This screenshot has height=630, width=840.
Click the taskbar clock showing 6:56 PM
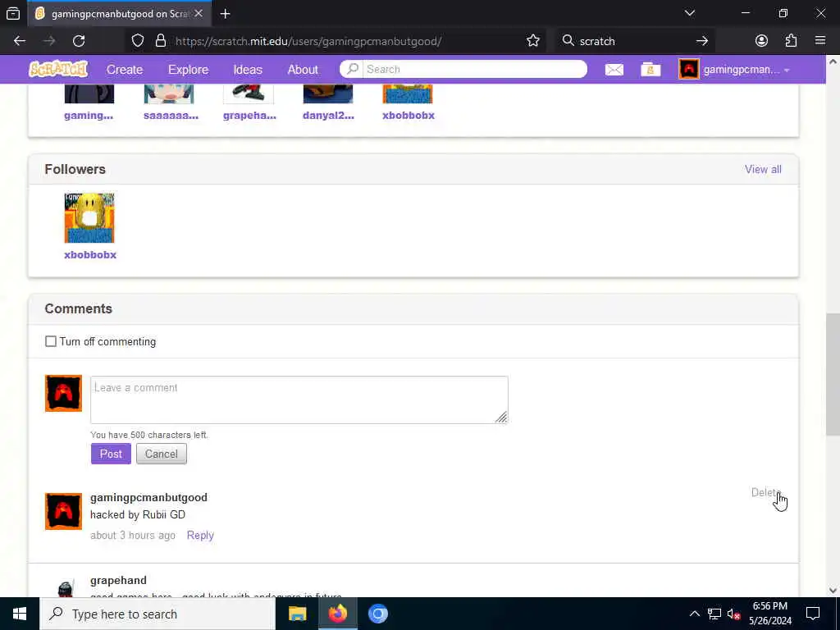click(769, 614)
